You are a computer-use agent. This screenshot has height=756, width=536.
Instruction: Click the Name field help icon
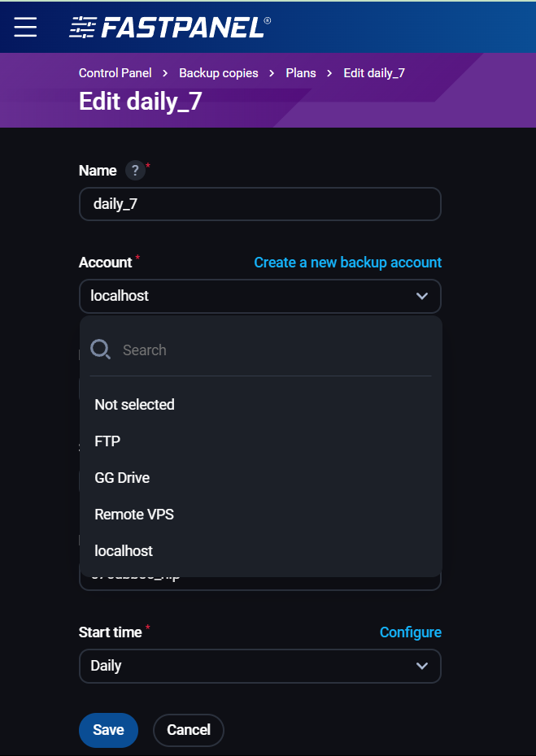click(136, 171)
